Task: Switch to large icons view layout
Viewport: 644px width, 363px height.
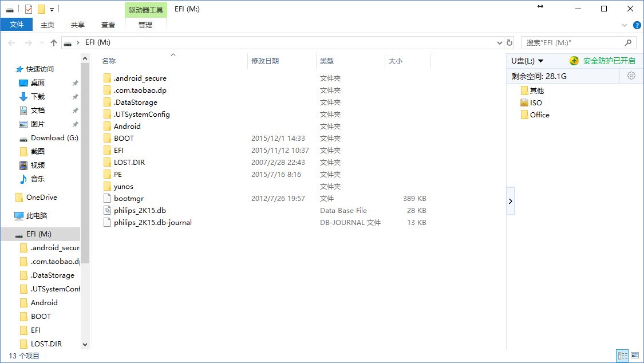Action: click(634, 356)
